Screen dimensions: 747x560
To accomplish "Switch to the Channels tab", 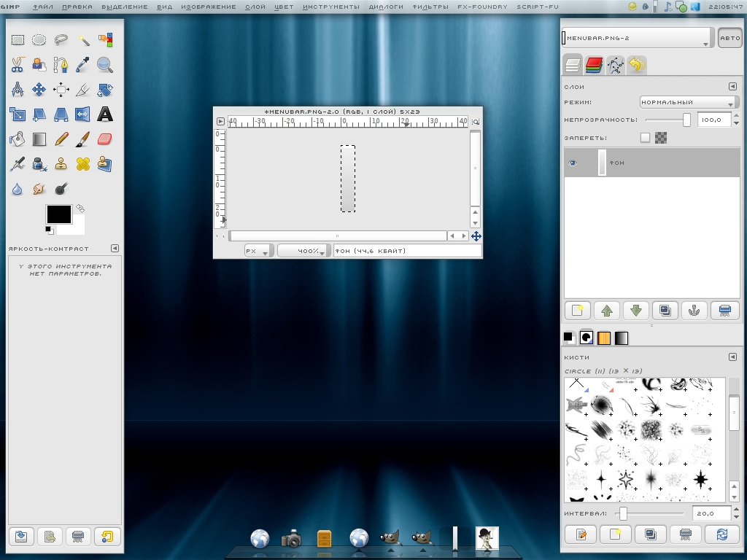I will (x=594, y=65).
